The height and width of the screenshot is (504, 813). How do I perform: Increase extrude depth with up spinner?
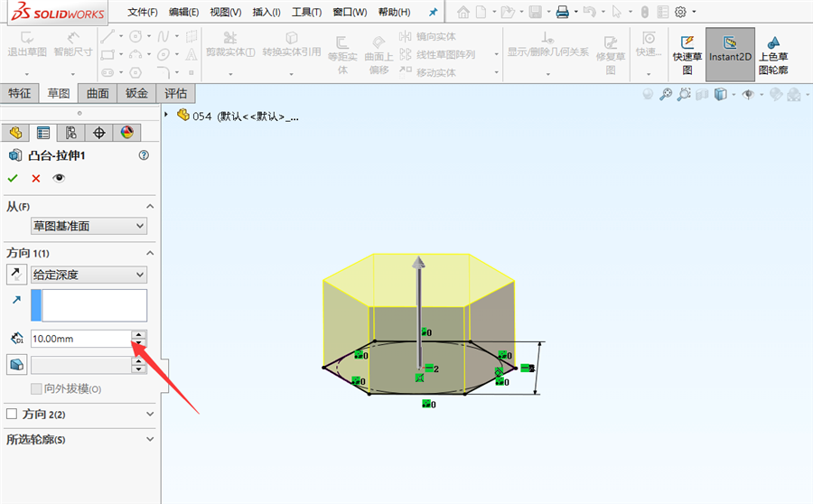pyautogui.click(x=139, y=334)
